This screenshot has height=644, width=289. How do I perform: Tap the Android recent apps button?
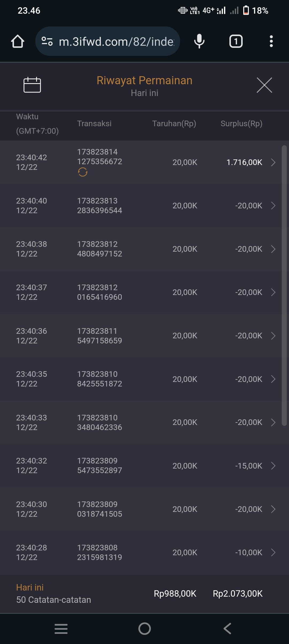coord(61,628)
